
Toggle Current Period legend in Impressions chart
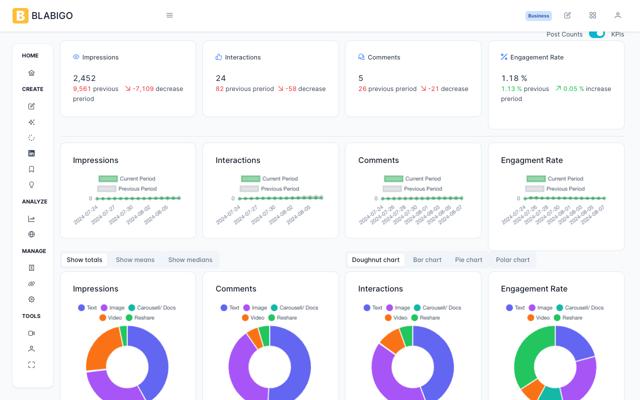pos(109,179)
